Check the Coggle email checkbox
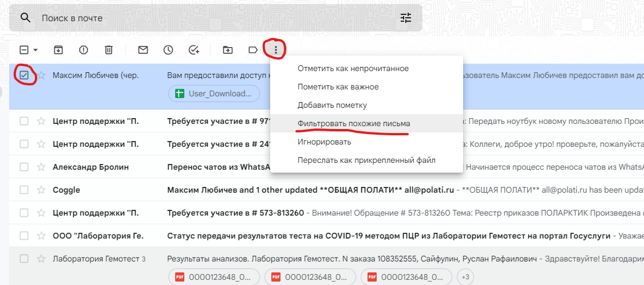This screenshot has height=285, width=644. click(24, 190)
